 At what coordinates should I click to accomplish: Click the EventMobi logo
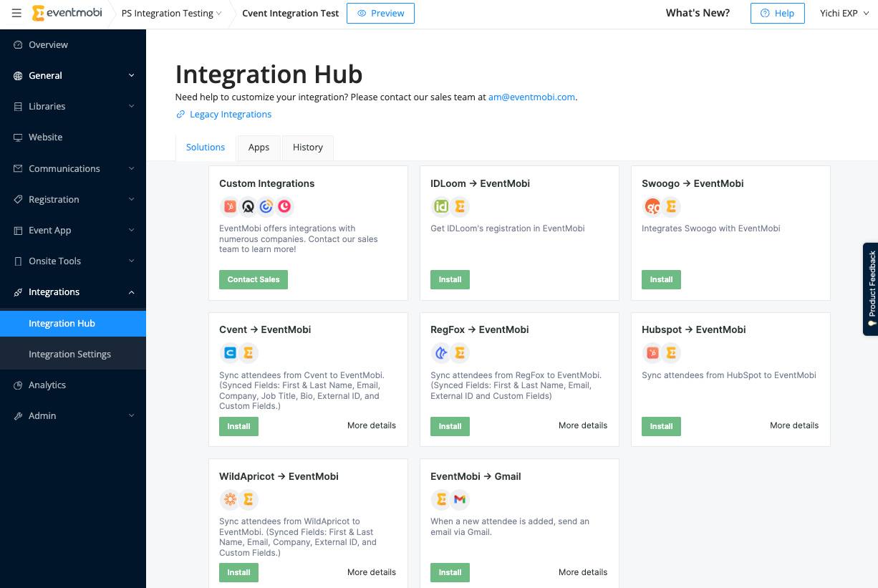tap(67, 13)
